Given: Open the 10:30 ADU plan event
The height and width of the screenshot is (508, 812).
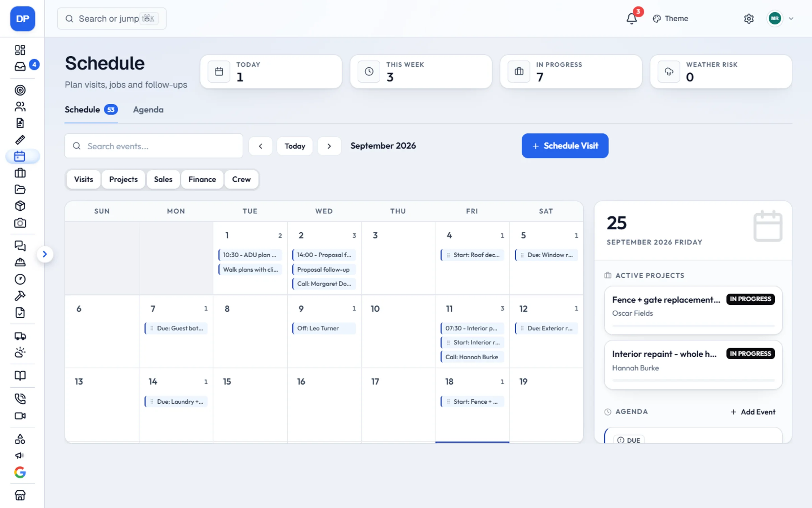Looking at the screenshot, I should (x=250, y=255).
